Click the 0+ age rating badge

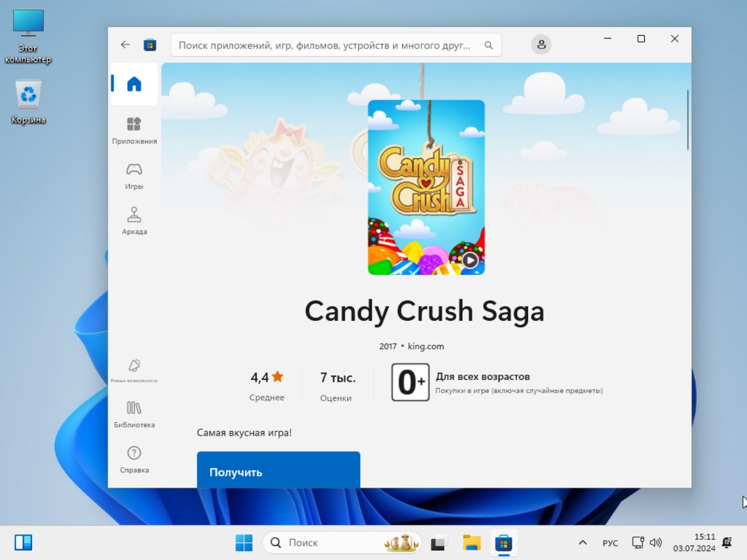410,382
